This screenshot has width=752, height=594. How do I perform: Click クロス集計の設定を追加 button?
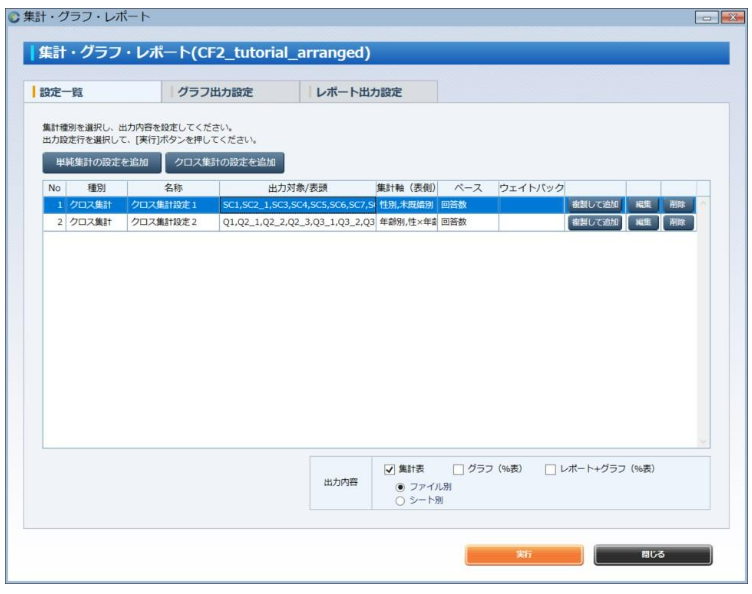(224, 163)
